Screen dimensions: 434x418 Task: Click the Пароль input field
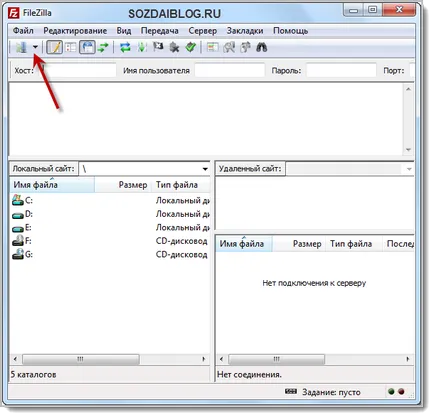coord(341,70)
